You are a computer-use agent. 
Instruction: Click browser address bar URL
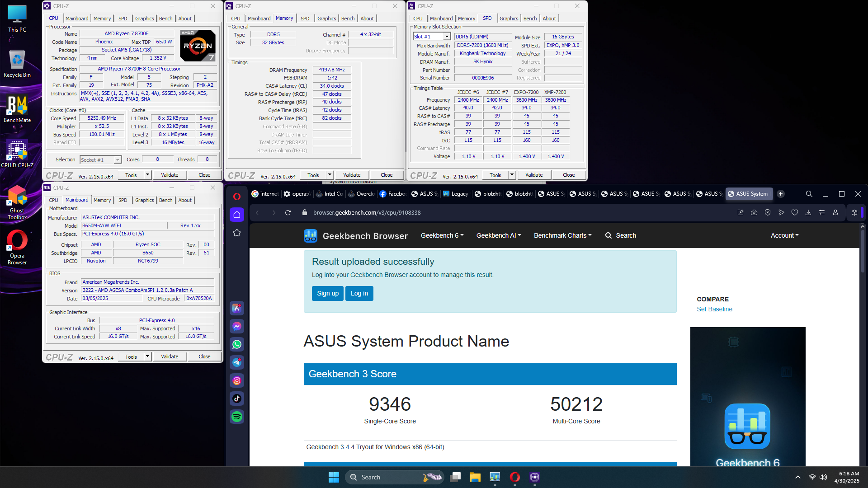367,213
